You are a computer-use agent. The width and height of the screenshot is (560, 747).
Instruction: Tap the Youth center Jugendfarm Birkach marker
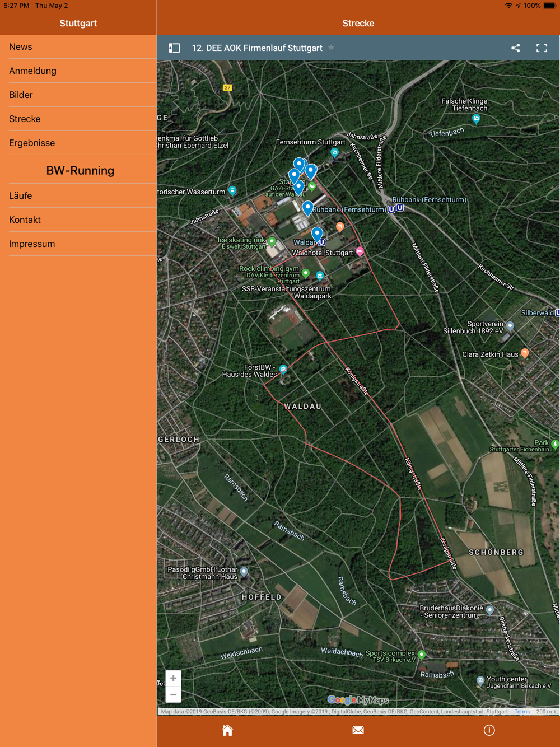coord(480,680)
